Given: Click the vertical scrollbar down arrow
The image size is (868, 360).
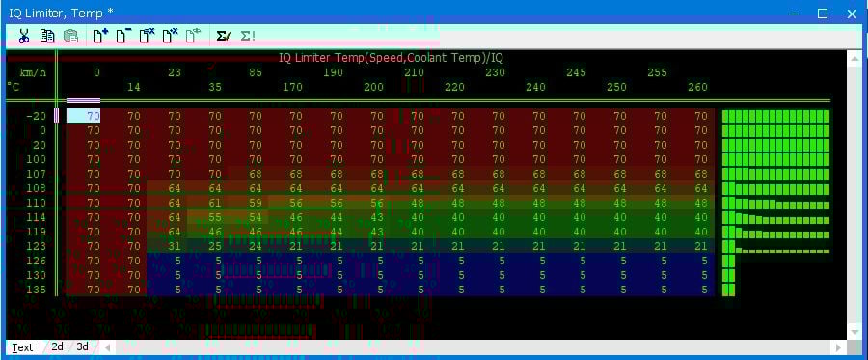Looking at the screenshot, I should pyautogui.click(x=854, y=332).
